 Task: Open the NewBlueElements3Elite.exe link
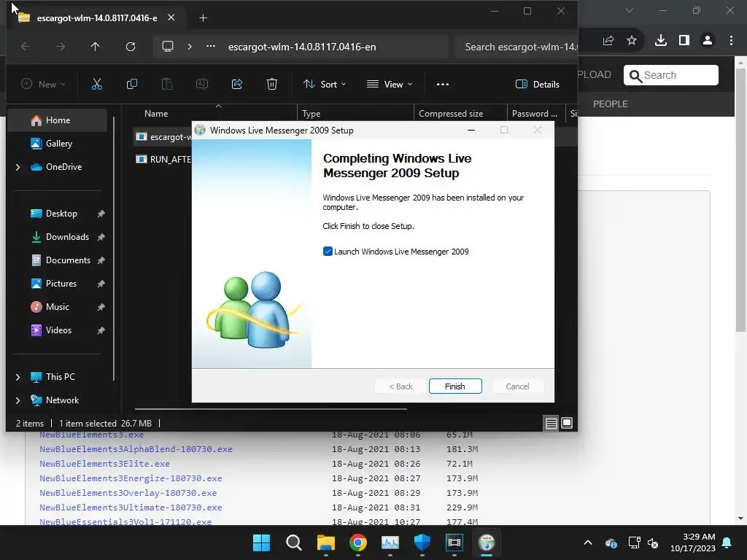[104, 463]
